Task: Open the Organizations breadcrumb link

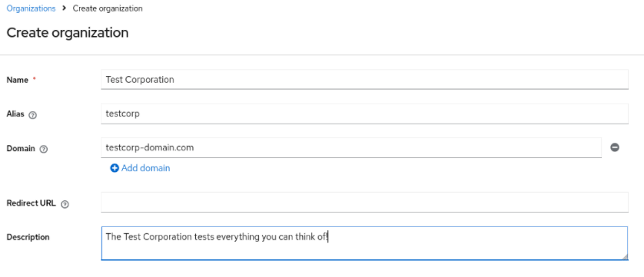Action: (32, 8)
